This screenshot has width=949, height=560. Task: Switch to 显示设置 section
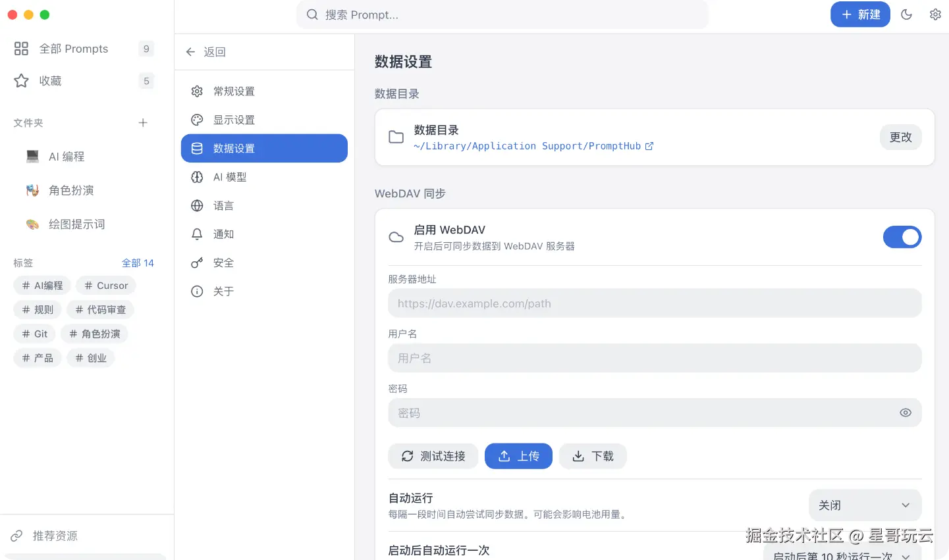coord(264,120)
